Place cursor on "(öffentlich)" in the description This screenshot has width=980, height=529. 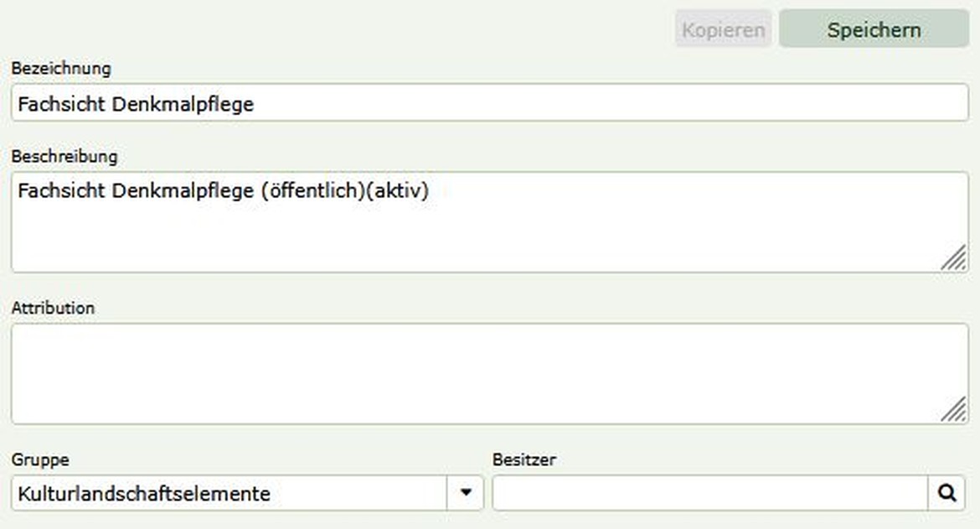point(312,191)
